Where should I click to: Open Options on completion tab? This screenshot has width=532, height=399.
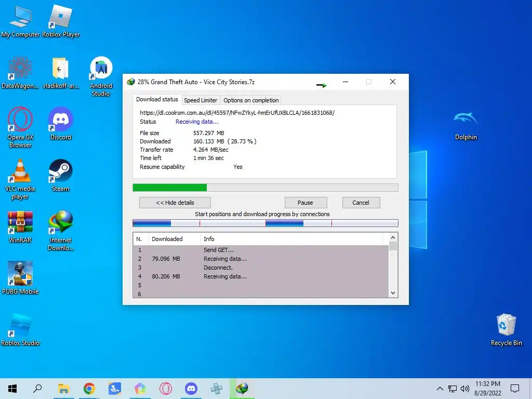tap(251, 100)
